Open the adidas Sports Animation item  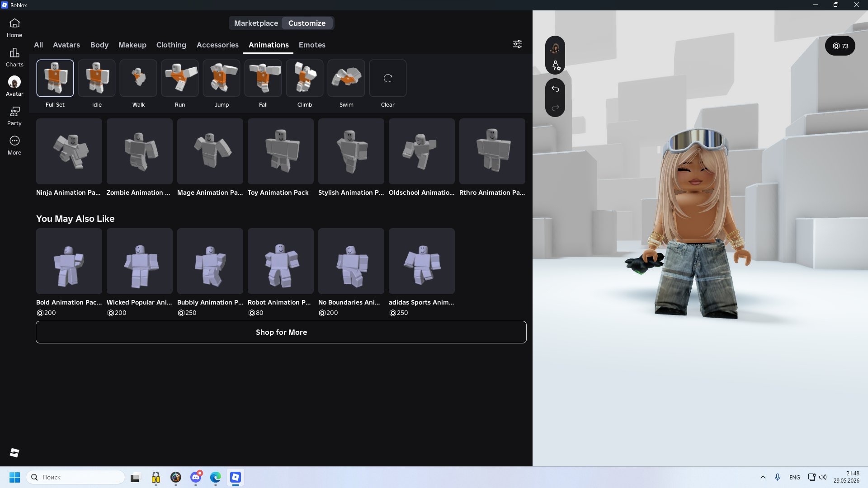[x=422, y=261]
